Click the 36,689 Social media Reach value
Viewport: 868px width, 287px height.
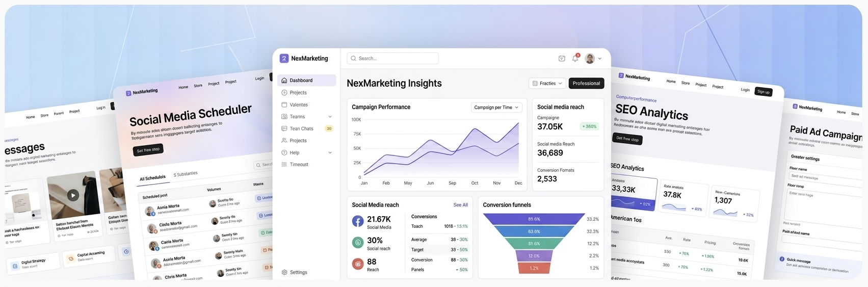coord(550,153)
